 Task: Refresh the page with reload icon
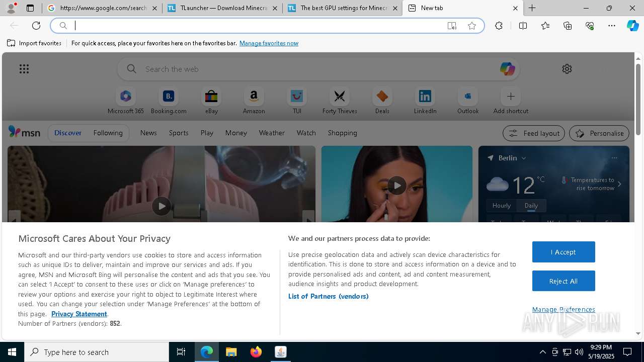(x=36, y=26)
